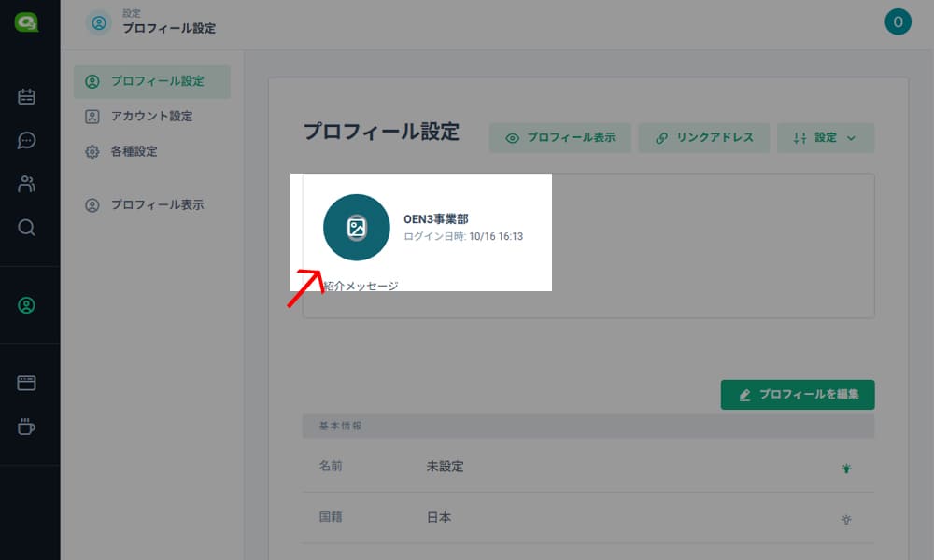The width and height of the screenshot is (934, 560).
Task: Click the プロフィール表示 eye button
Action: pos(560,138)
